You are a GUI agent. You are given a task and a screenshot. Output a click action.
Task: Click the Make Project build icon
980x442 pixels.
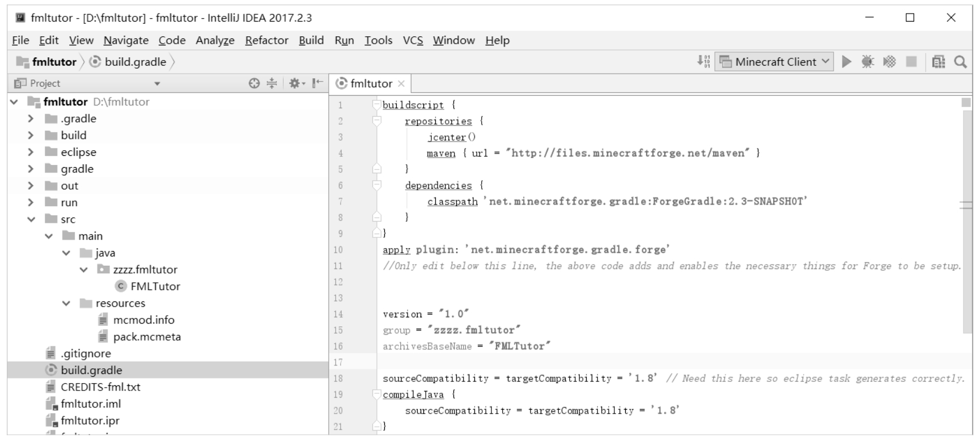click(x=703, y=62)
